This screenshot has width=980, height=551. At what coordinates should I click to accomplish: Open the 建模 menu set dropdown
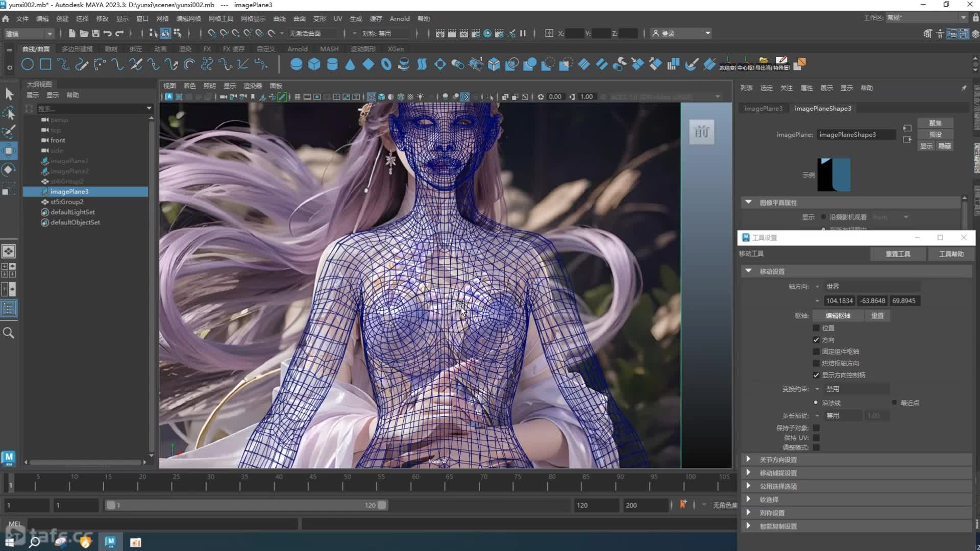29,33
